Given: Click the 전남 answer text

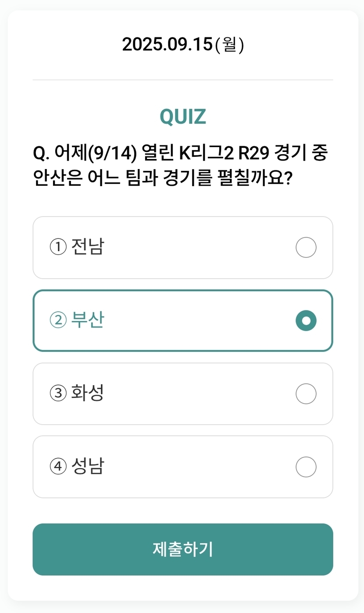Looking at the screenshot, I should point(87,247).
